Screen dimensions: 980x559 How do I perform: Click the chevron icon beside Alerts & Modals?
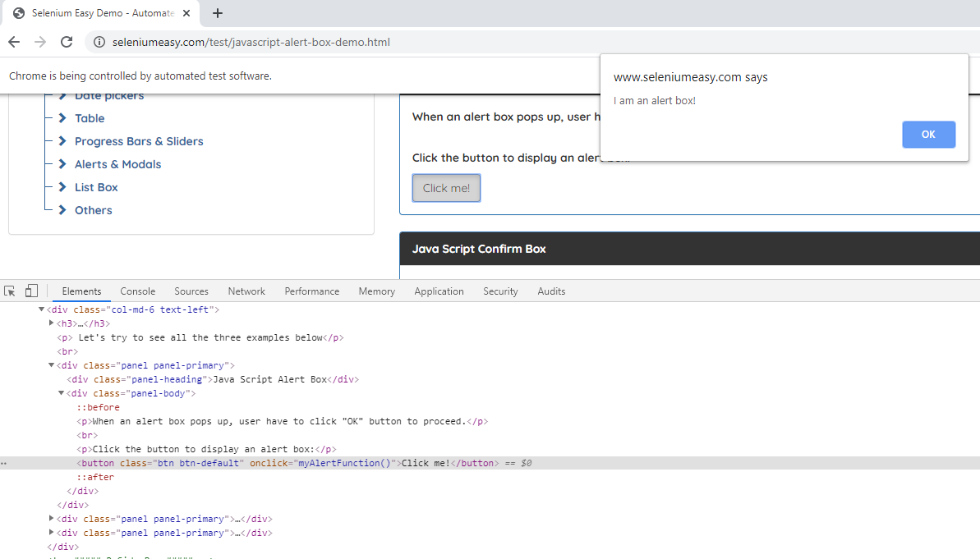tap(62, 163)
